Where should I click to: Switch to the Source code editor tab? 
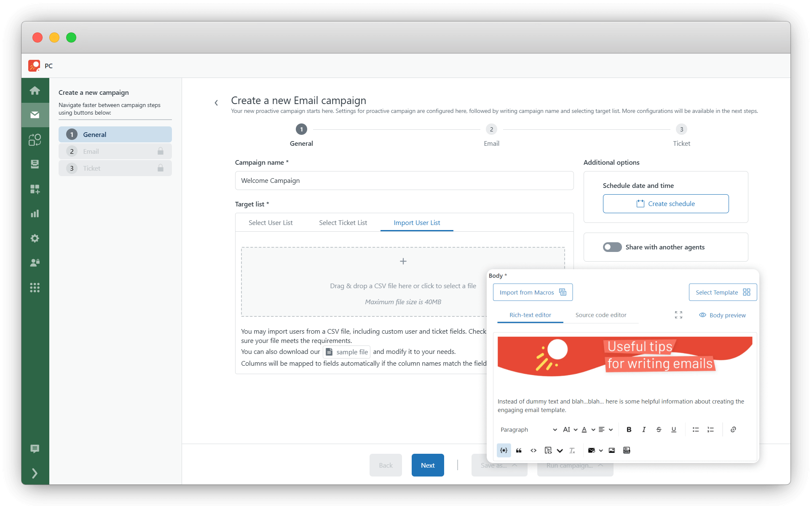pos(601,315)
